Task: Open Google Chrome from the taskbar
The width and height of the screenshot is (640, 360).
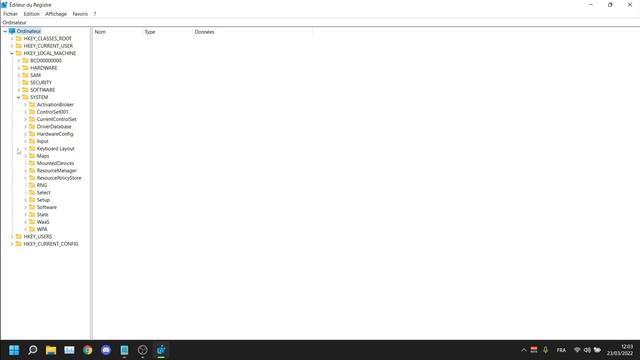Action: (x=87, y=350)
